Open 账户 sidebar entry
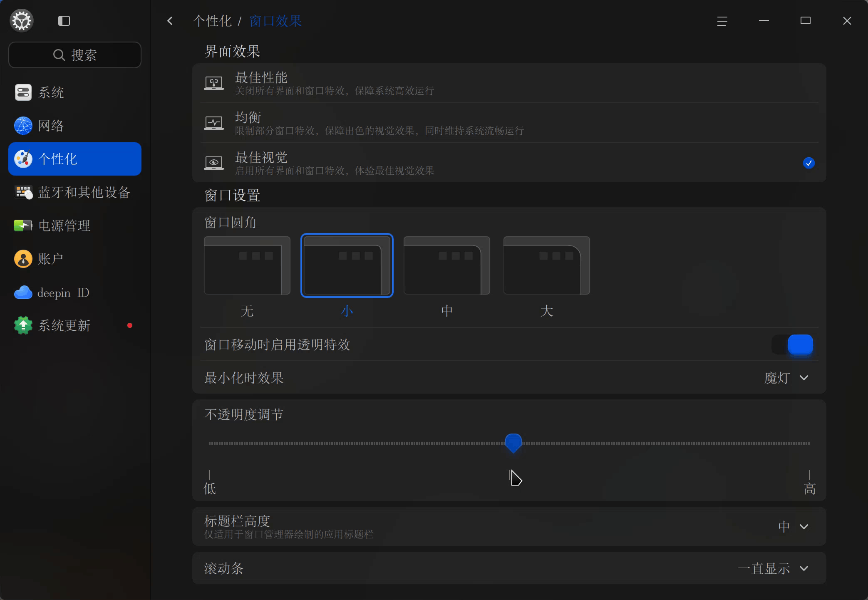This screenshot has width=868, height=600. 75,259
